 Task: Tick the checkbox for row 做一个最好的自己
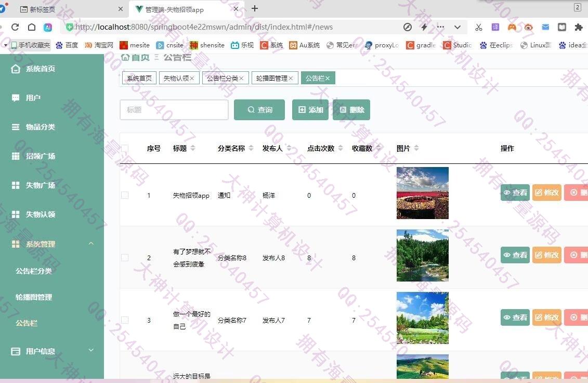[x=125, y=320]
